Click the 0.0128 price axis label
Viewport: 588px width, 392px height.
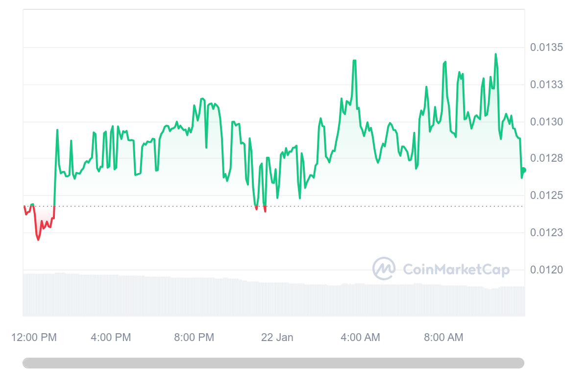[546, 158]
